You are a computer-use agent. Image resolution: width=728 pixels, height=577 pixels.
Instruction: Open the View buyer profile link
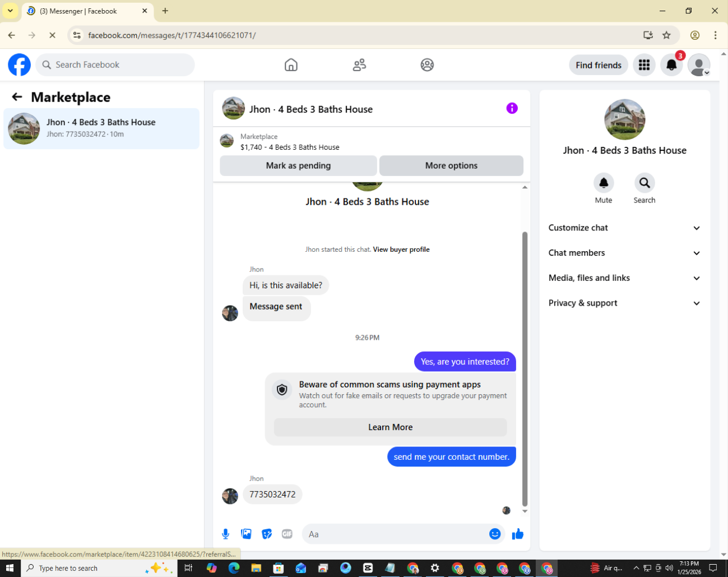click(401, 250)
